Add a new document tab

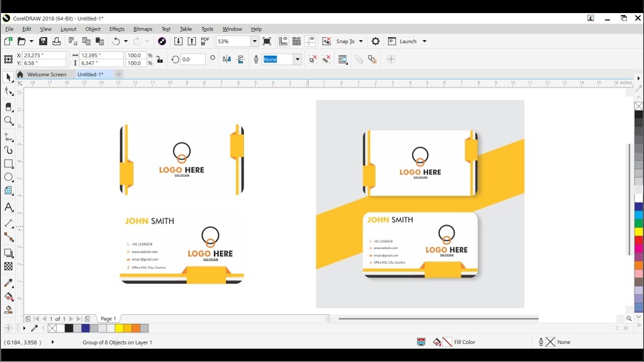pos(118,74)
